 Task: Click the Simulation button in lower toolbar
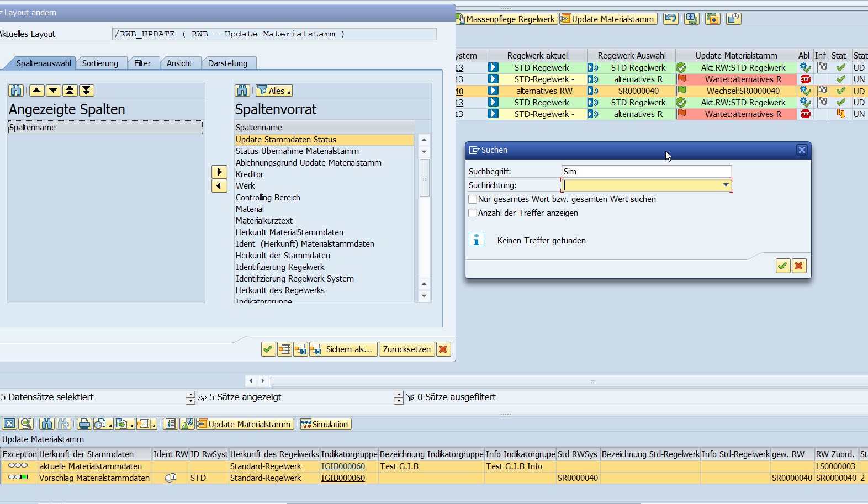tap(325, 425)
